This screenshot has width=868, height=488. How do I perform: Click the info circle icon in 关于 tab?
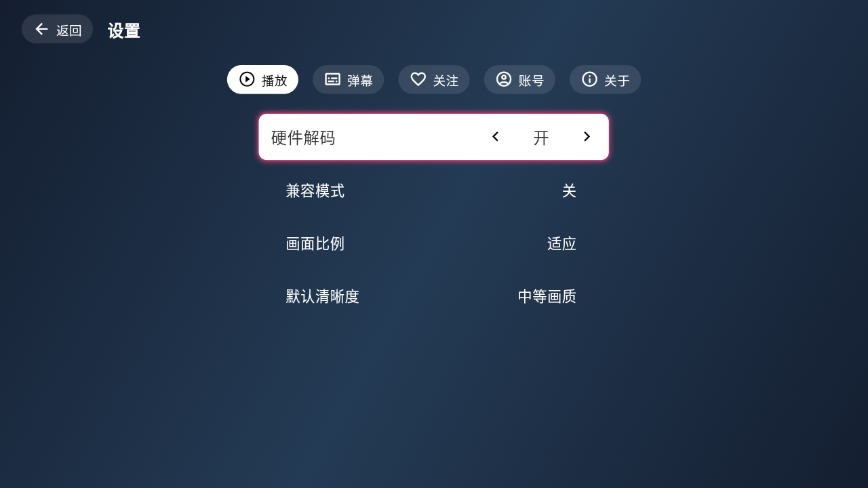[589, 79]
